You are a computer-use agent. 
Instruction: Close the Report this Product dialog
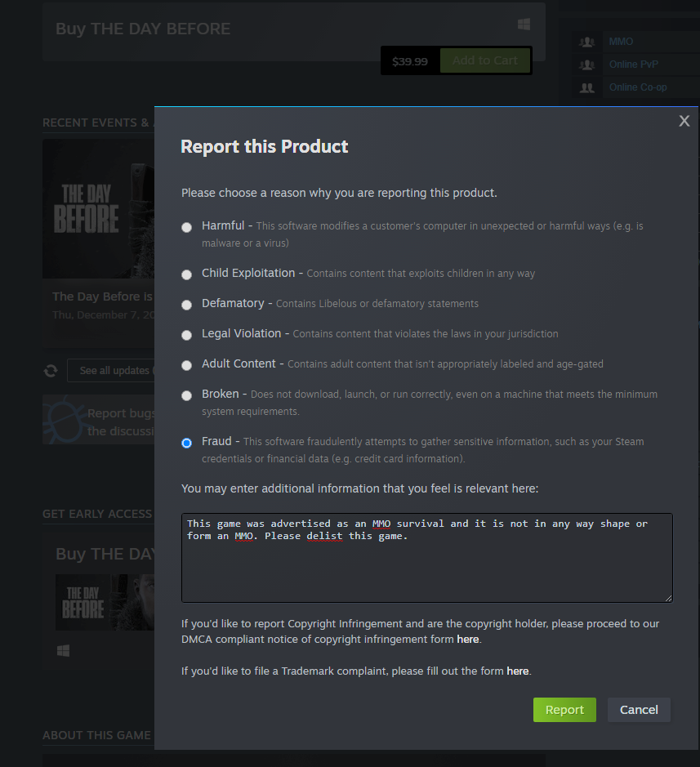coord(684,121)
